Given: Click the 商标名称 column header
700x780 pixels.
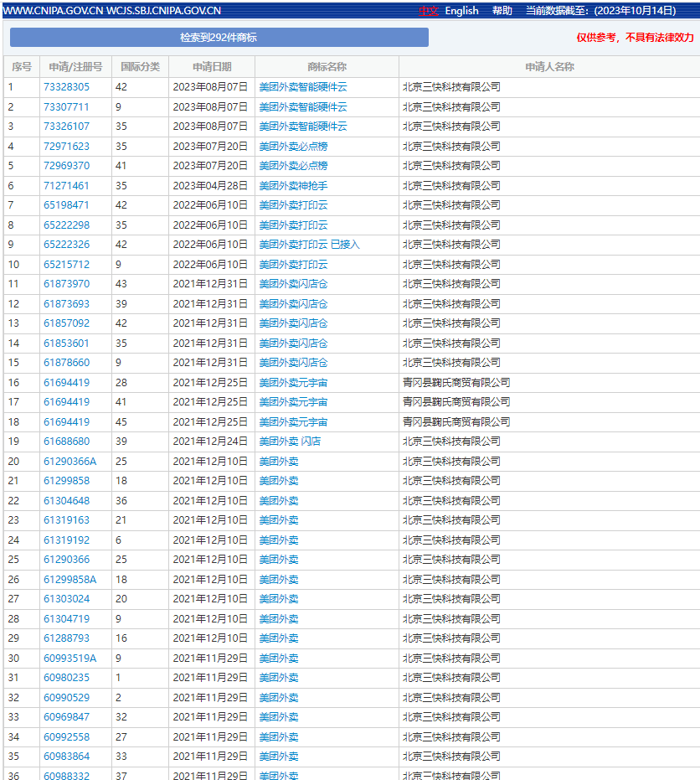Looking at the screenshot, I should (x=327, y=67).
